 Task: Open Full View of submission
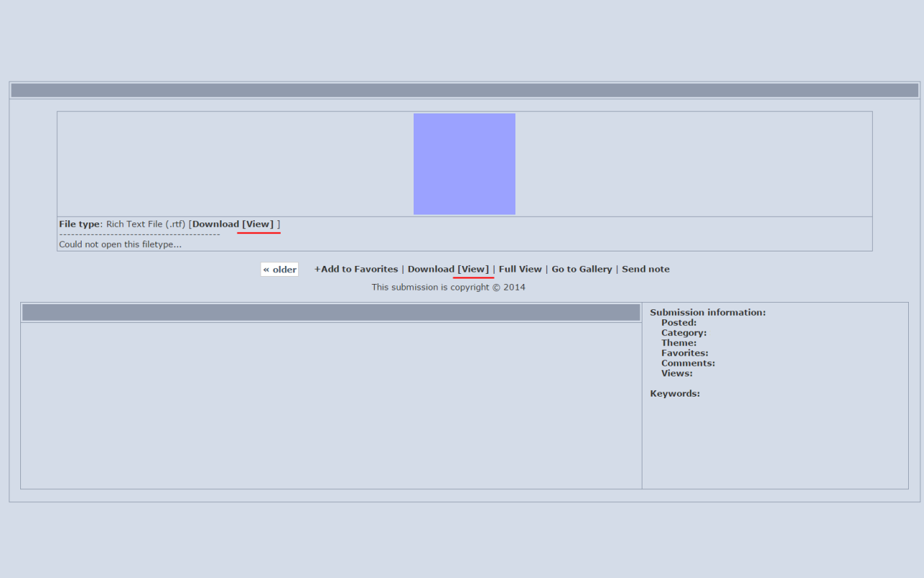point(520,269)
